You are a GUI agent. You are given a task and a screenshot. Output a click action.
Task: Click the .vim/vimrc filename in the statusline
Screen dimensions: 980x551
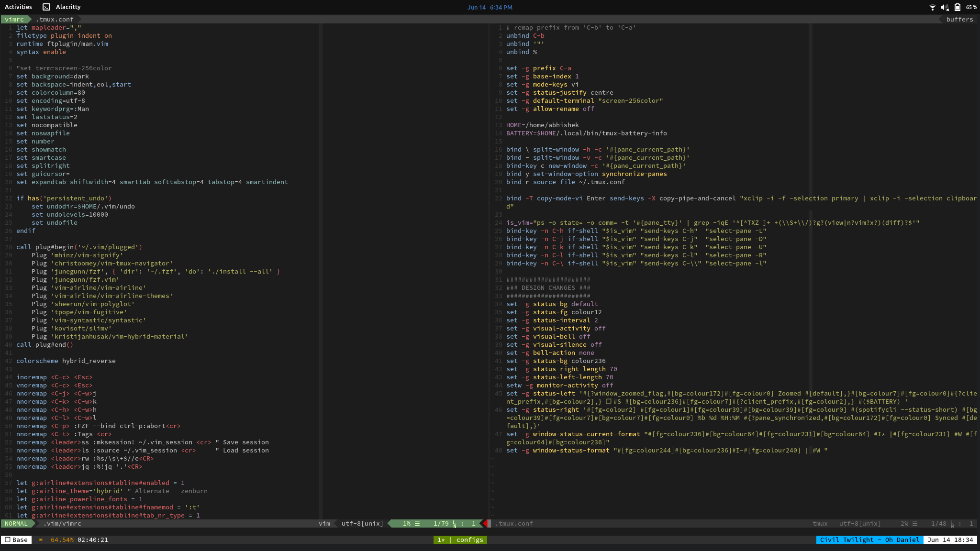click(62, 523)
